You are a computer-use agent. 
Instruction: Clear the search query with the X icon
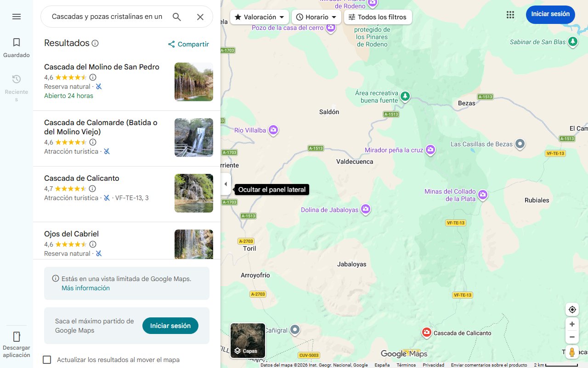pyautogui.click(x=200, y=17)
